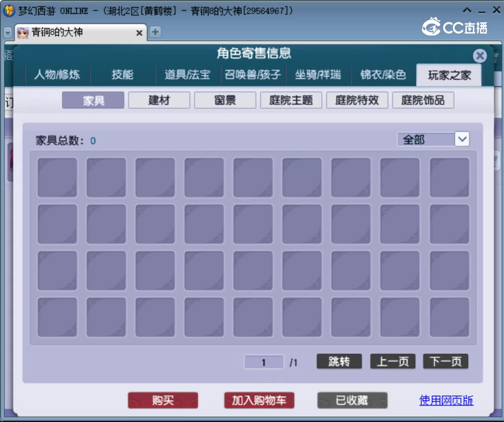
Task: Select the 家具 sub-category
Action: click(x=93, y=100)
